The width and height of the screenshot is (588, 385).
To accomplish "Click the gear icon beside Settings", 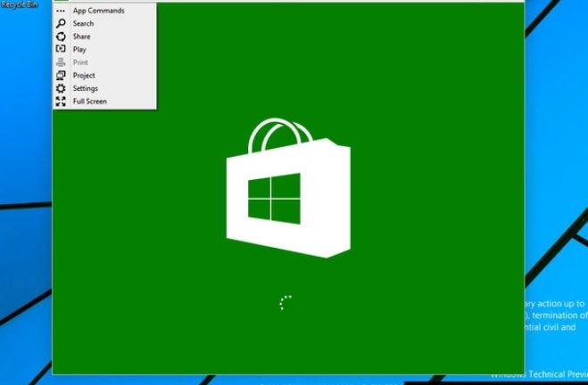I will [61, 88].
